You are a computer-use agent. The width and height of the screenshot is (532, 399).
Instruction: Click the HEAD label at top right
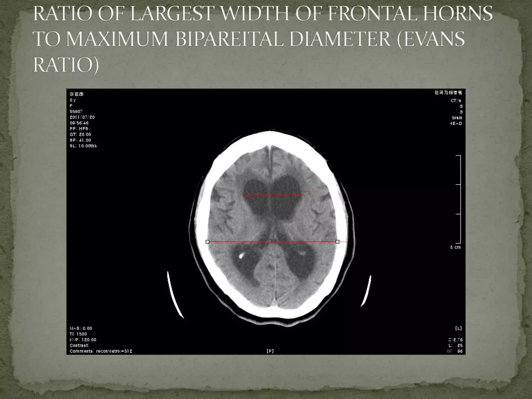point(456,124)
